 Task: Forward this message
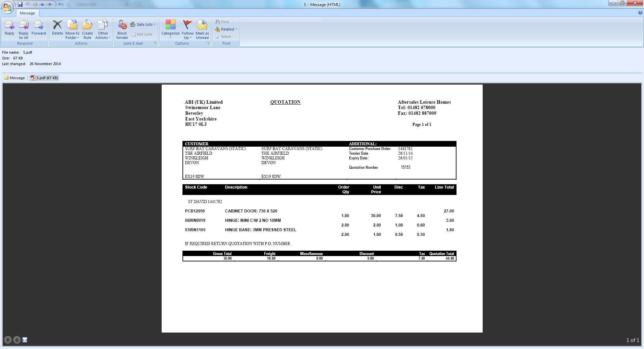click(x=39, y=29)
